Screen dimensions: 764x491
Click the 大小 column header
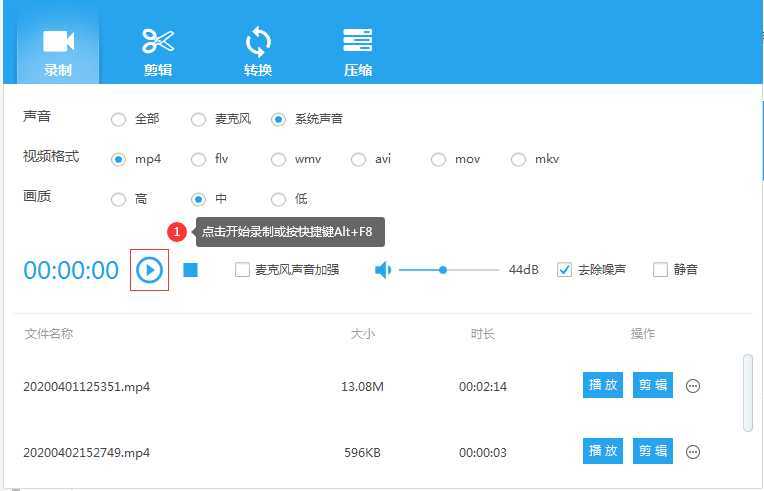[x=363, y=334]
